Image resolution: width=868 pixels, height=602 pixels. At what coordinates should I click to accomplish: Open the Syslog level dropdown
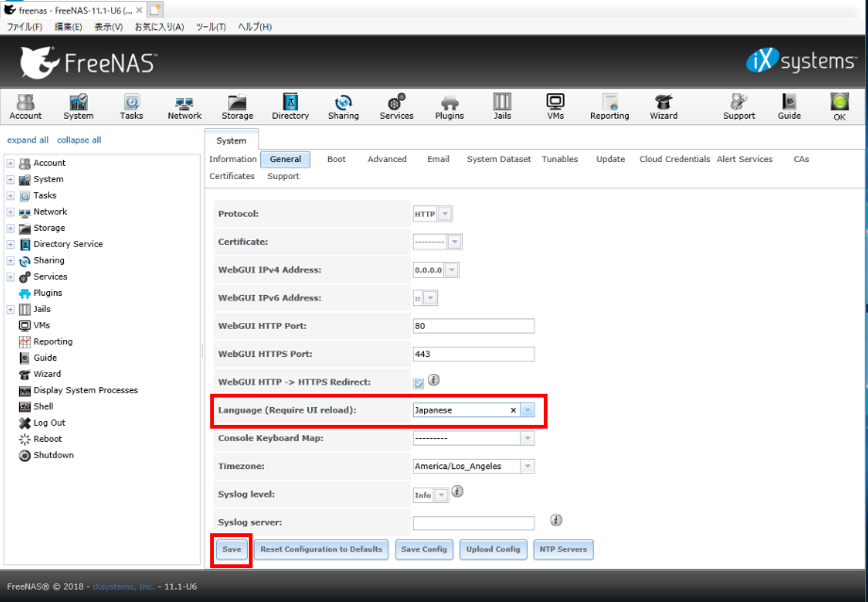tap(441, 496)
